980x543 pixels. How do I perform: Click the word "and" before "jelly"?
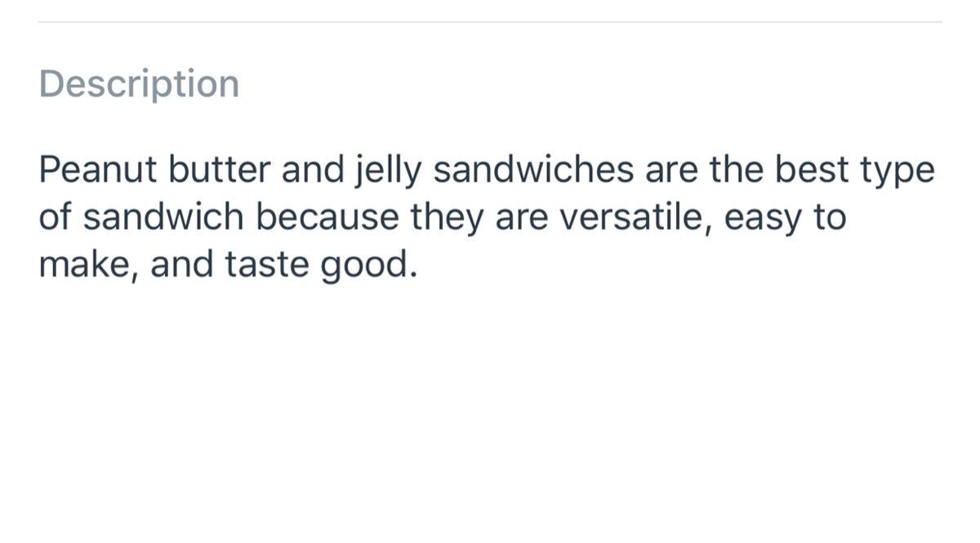pyautogui.click(x=314, y=170)
